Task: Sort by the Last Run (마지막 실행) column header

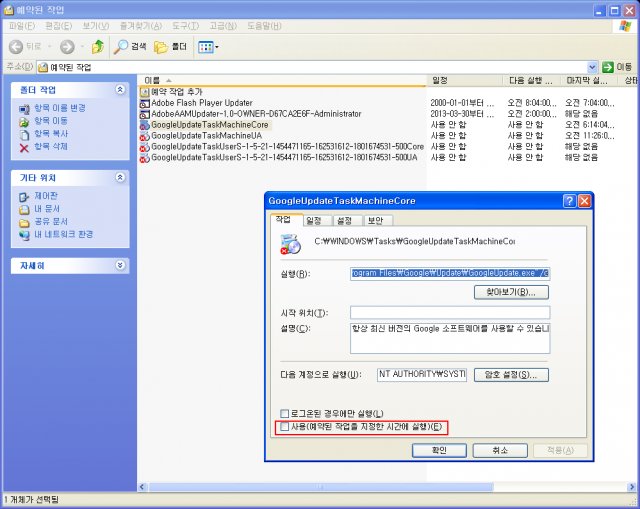Action: pyautogui.click(x=590, y=80)
